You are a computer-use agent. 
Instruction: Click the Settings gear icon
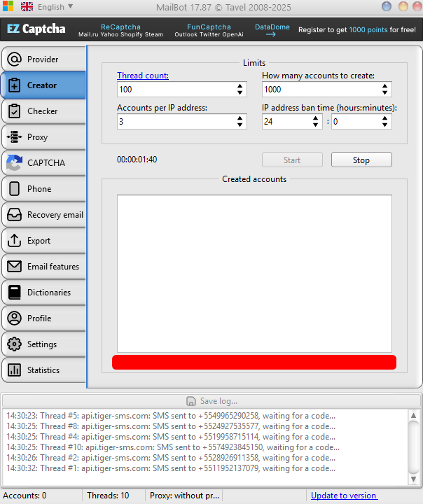(15, 344)
